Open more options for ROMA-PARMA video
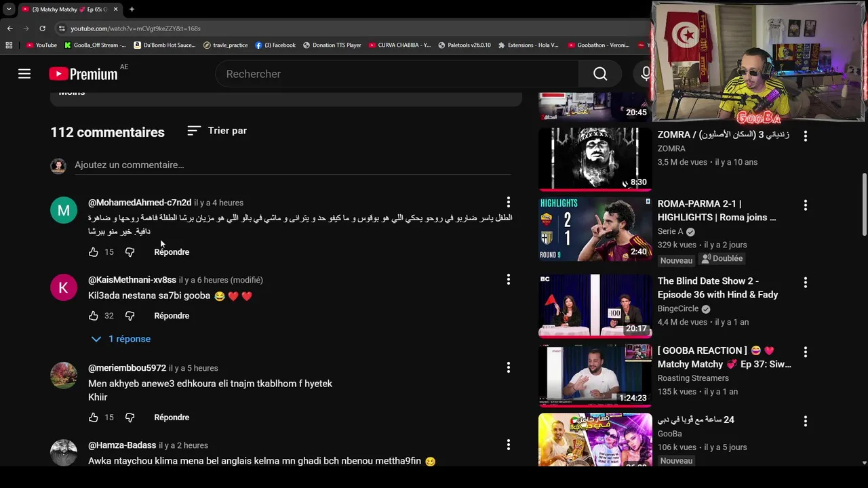Viewport: 868px width, 488px height. (805, 205)
